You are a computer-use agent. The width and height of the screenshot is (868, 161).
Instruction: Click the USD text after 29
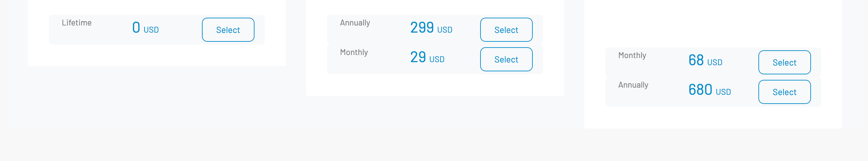[x=437, y=59]
